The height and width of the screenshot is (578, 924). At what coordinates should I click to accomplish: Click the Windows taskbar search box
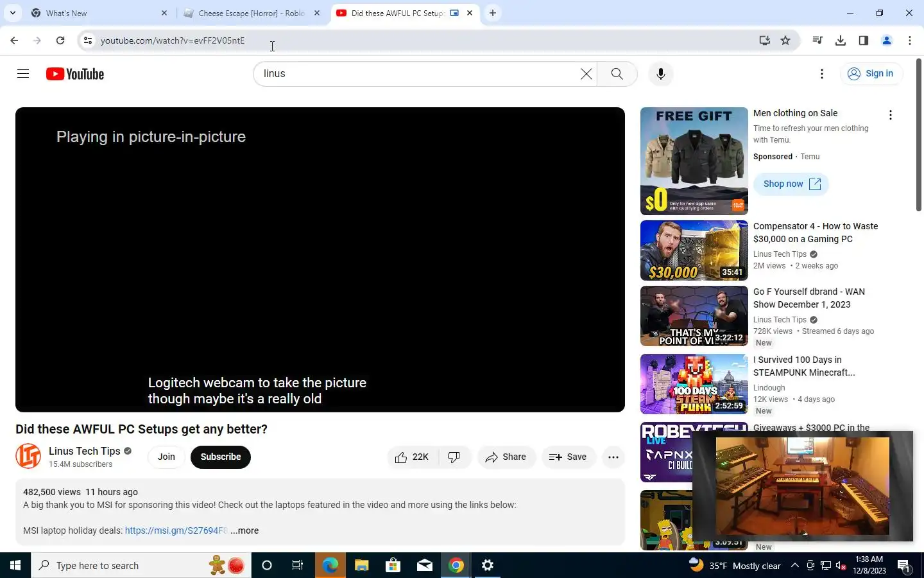pyautogui.click(x=141, y=565)
